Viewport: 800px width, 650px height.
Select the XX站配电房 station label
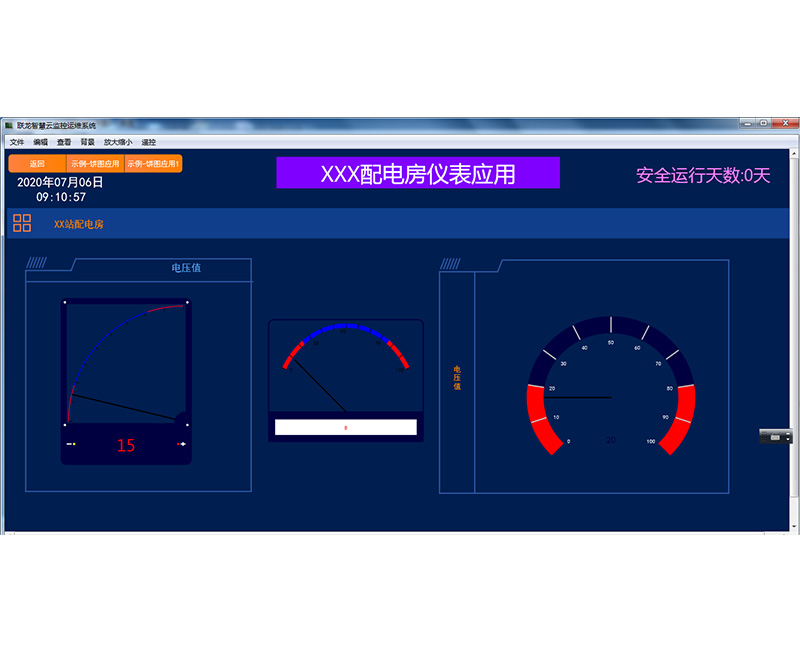coord(79,224)
